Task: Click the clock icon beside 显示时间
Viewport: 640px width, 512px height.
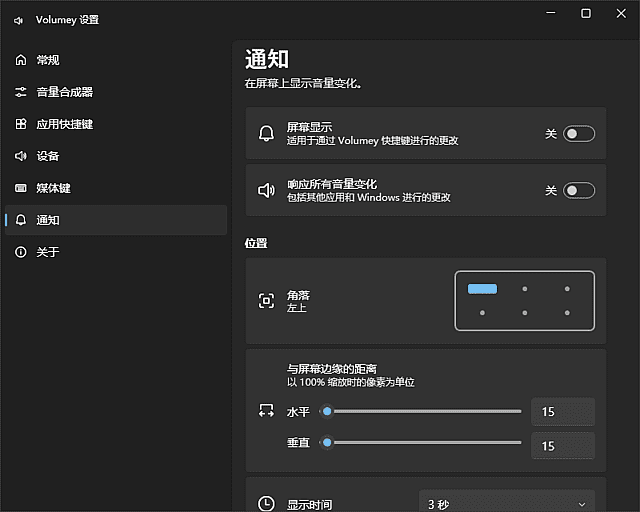Action: click(x=267, y=503)
